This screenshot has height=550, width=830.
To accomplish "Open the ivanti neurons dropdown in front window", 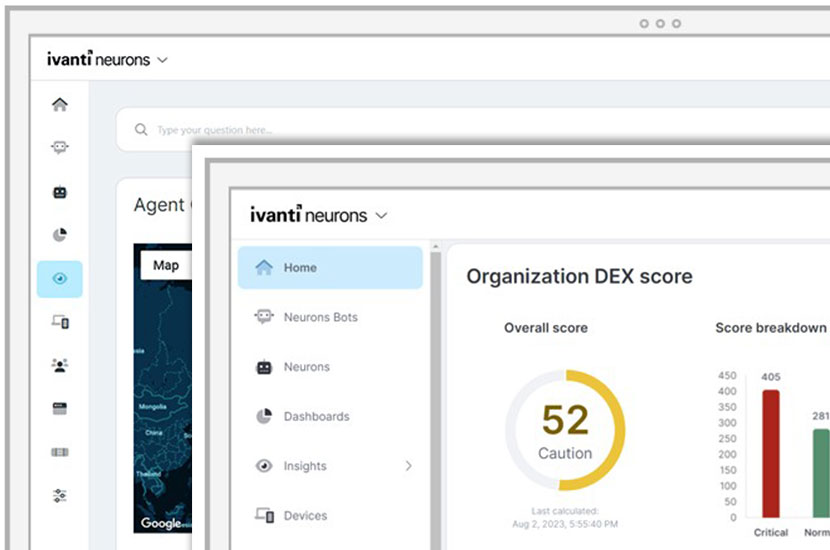I will [381, 215].
